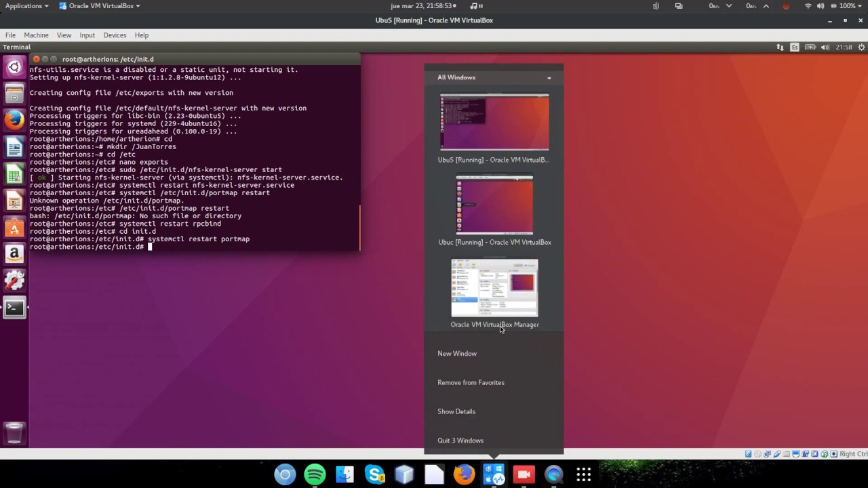Launch Spotify from the dock
Screen dimensions: 868x488
[x=315, y=474]
